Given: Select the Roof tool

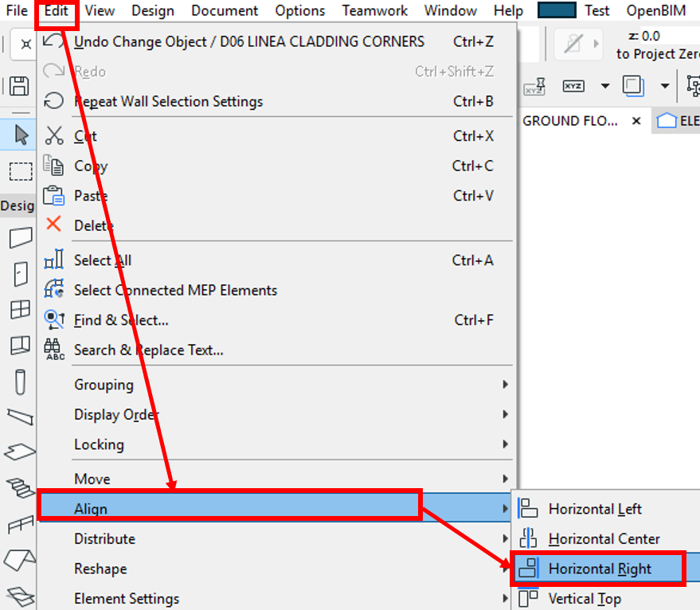Looking at the screenshot, I should coord(20,559).
